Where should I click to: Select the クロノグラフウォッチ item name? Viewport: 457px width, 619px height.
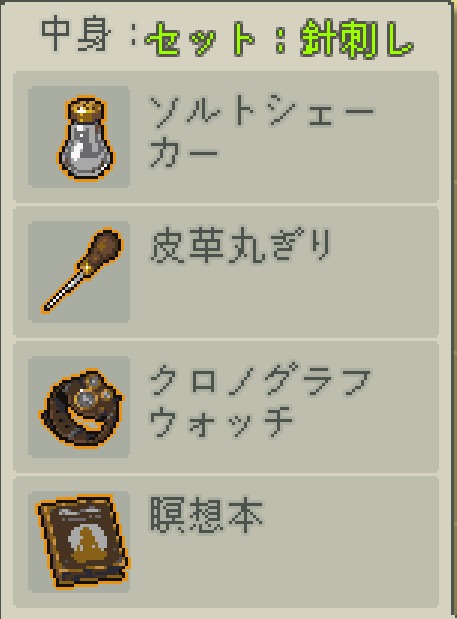[x=259, y=403]
